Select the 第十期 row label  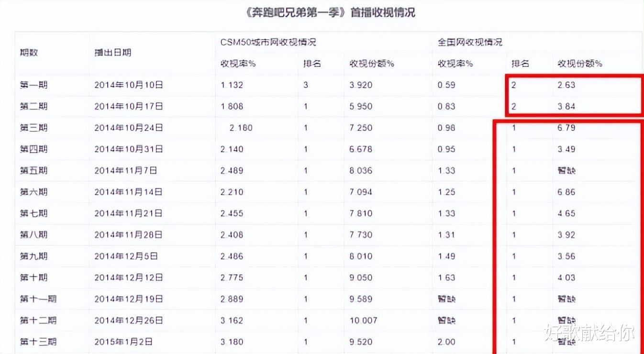tap(33, 277)
